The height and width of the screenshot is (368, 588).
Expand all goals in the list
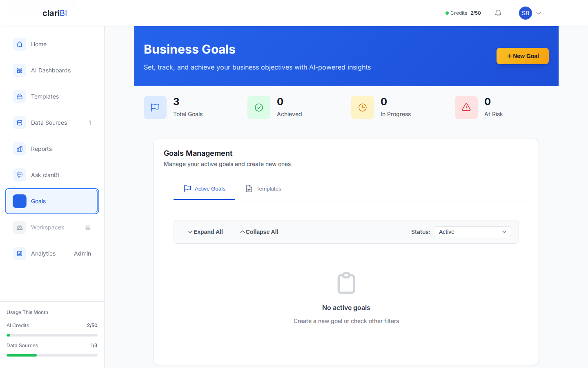pyautogui.click(x=205, y=232)
